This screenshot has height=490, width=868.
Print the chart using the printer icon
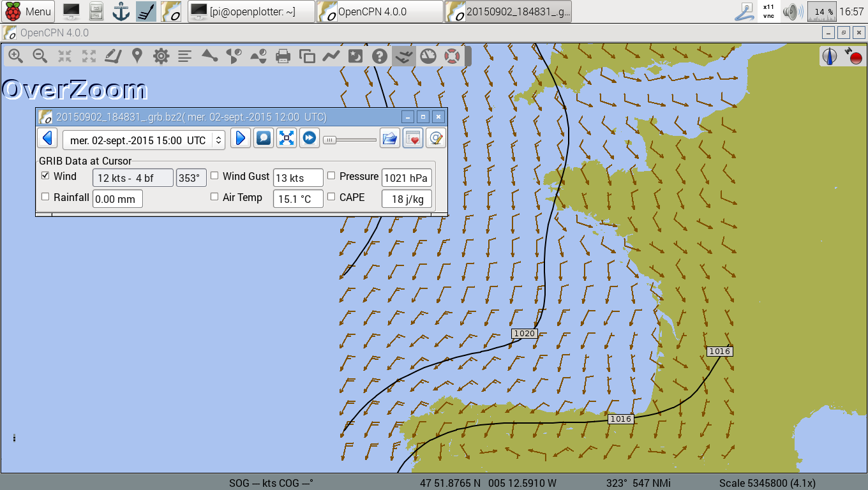coord(283,56)
